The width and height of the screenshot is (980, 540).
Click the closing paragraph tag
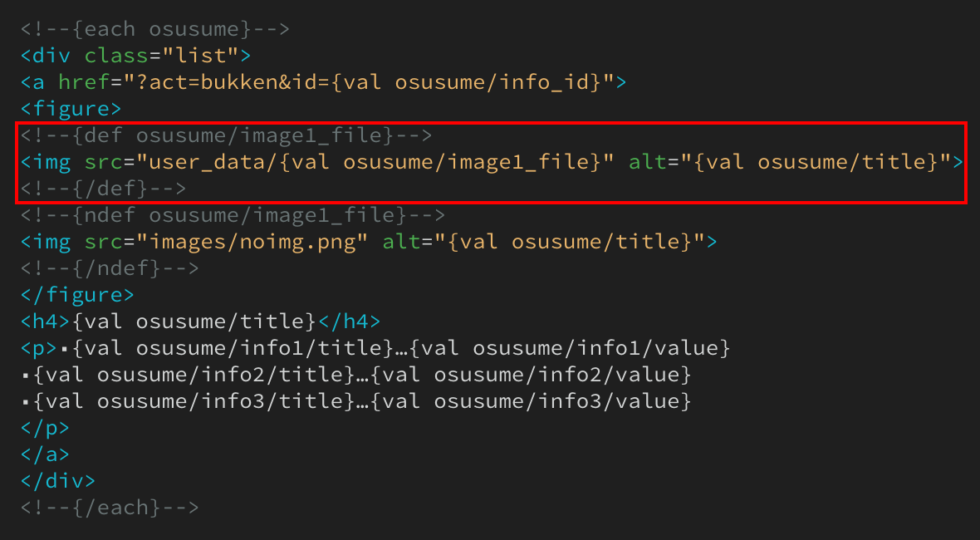tap(45, 428)
